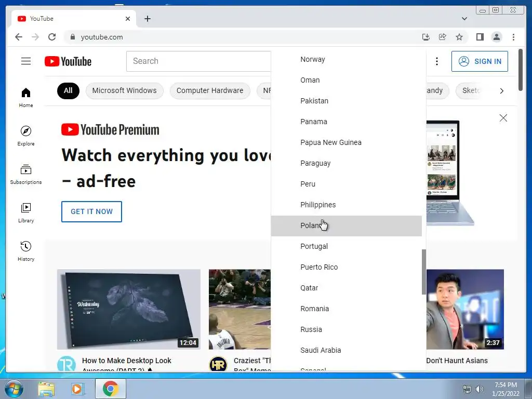
Task: Select the Computer Hardware chip
Action: (x=210, y=90)
